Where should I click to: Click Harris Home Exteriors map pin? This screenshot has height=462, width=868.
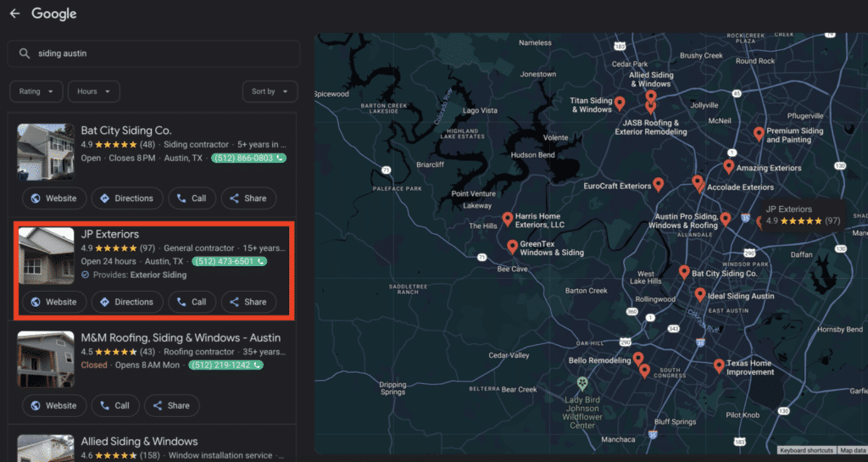[508, 219]
